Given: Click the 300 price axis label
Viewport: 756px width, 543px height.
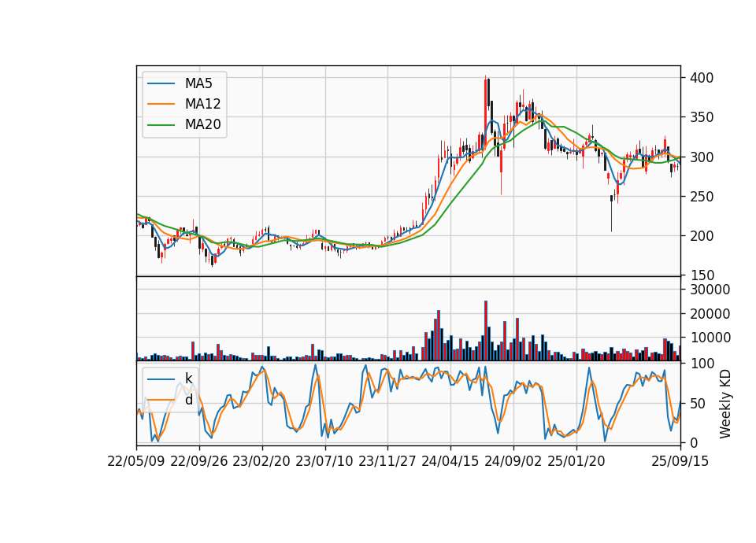Looking at the screenshot, I should [x=702, y=157].
